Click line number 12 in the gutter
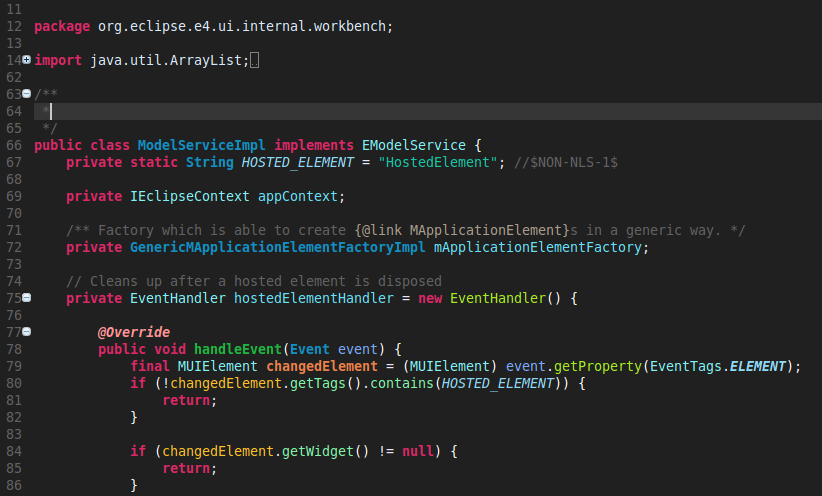Screen dimensions: 822x496 (14, 26)
